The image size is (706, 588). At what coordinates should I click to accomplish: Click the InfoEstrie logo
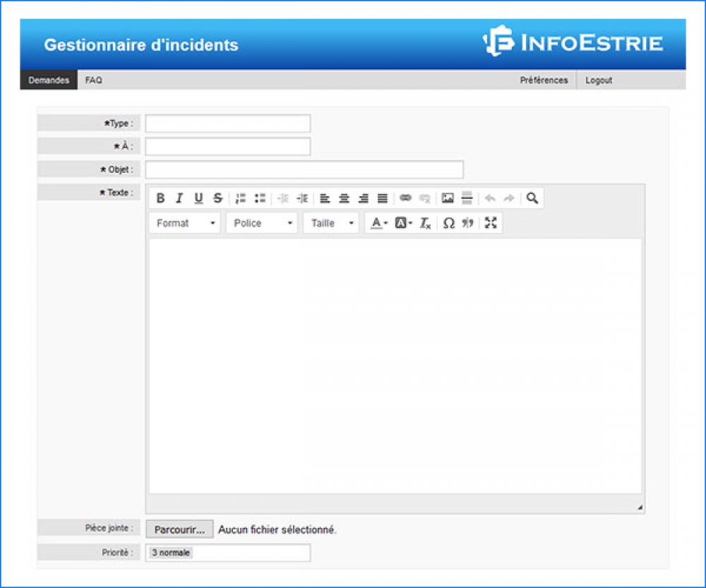tap(573, 42)
